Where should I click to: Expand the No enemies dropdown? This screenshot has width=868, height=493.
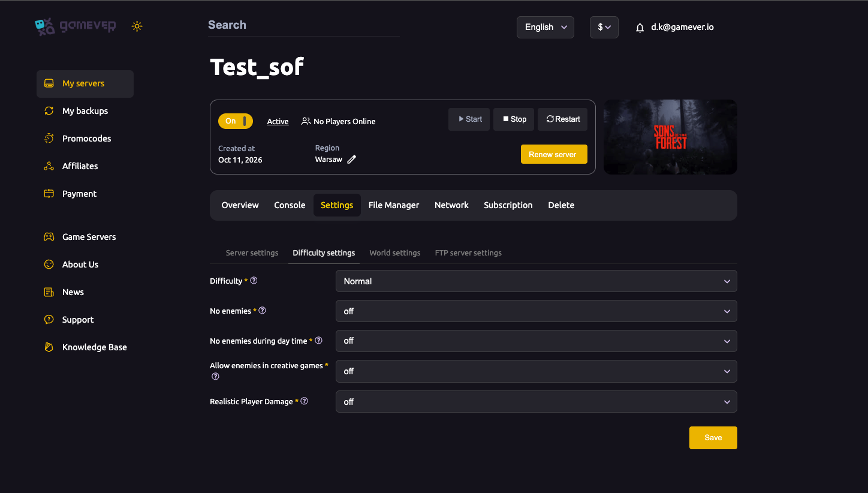point(536,311)
